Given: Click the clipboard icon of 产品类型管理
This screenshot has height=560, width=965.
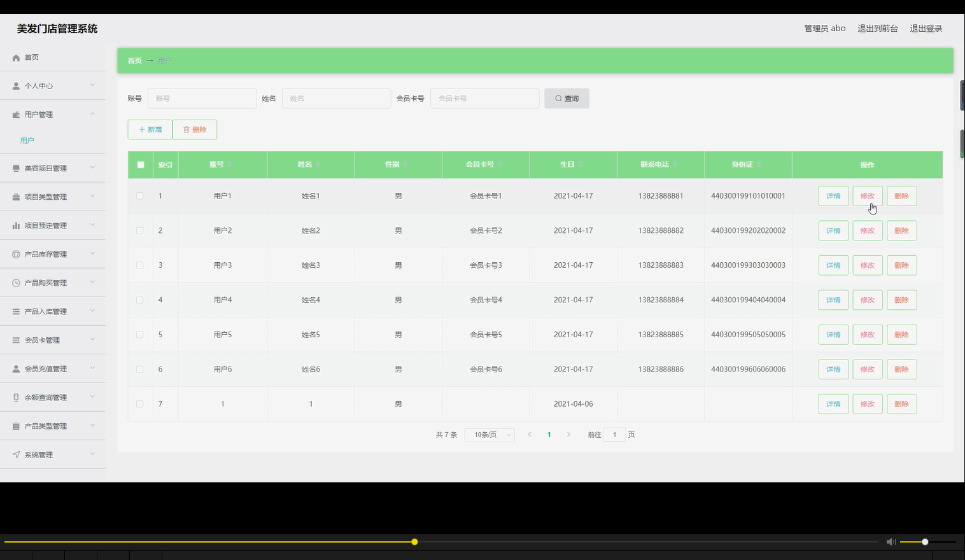Looking at the screenshot, I should tap(16, 426).
